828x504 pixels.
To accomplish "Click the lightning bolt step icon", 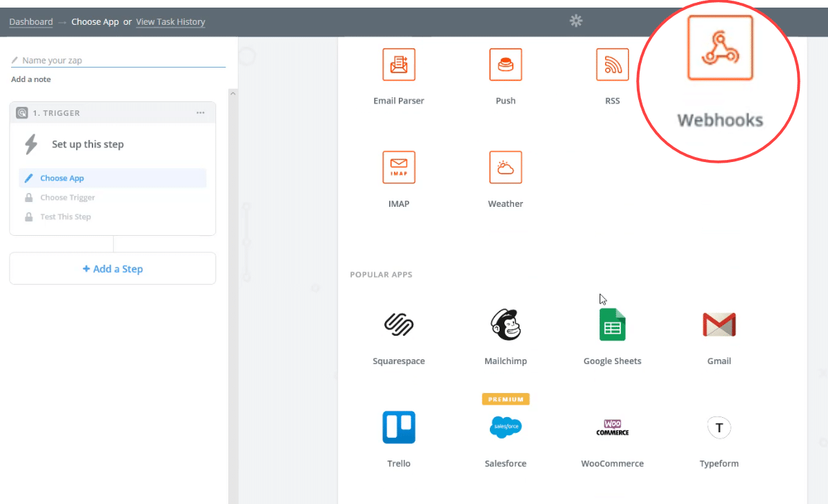I will coord(31,145).
